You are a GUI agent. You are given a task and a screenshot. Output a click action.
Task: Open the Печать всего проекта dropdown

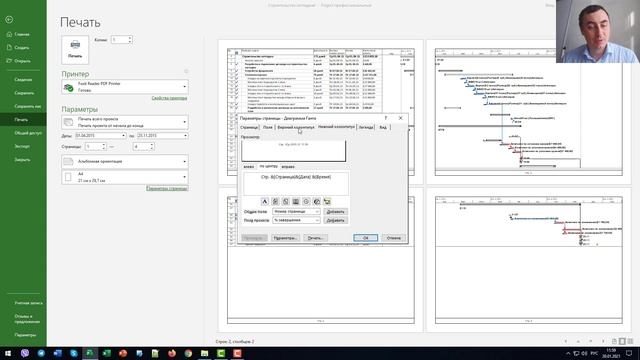tap(125, 122)
